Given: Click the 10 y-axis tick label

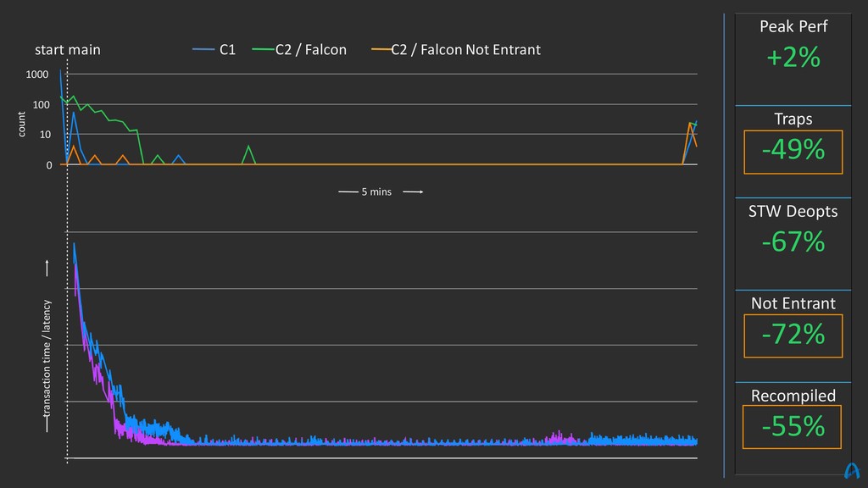Looking at the screenshot, I should tap(46, 135).
